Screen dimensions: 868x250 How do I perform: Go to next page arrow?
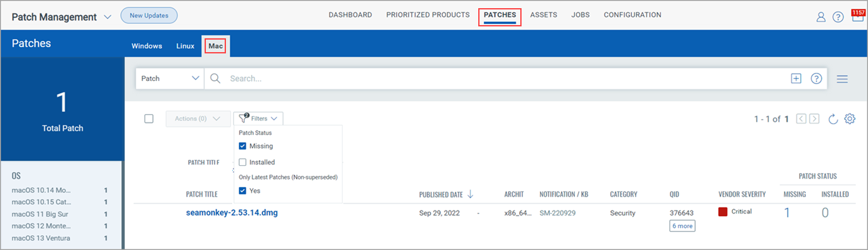click(x=814, y=119)
